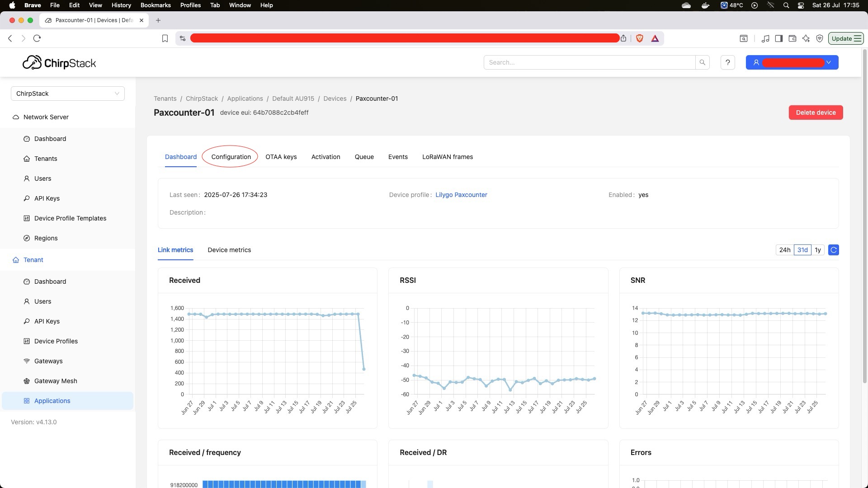The image size is (868, 488).
Task: Switch to the Configuration tab
Action: [x=231, y=157]
